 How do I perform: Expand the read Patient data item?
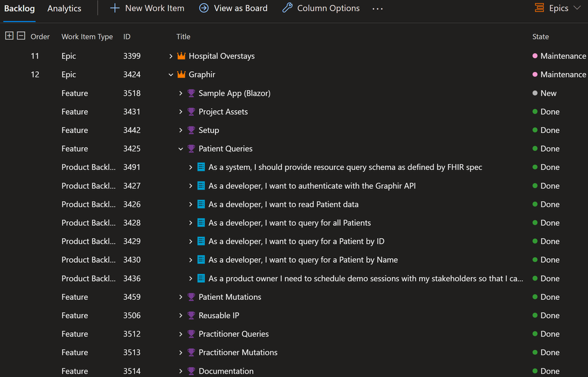[x=191, y=204]
